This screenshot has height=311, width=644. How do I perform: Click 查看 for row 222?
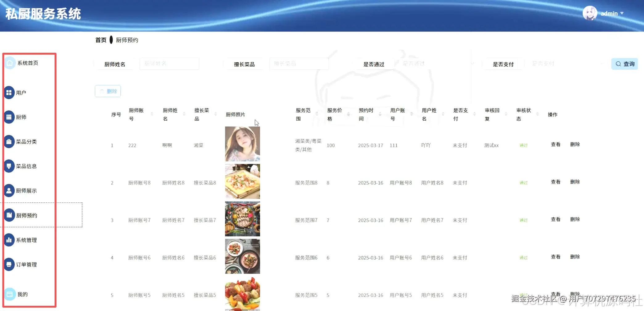coord(555,144)
